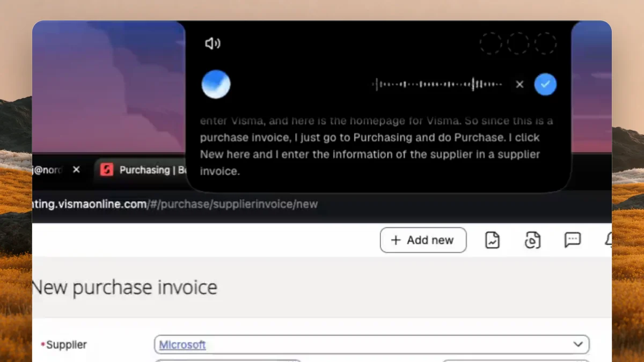Viewport: 644px width, 362px height.
Task: Close the browser tab ending in @nord
Action: tap(76, 169)
